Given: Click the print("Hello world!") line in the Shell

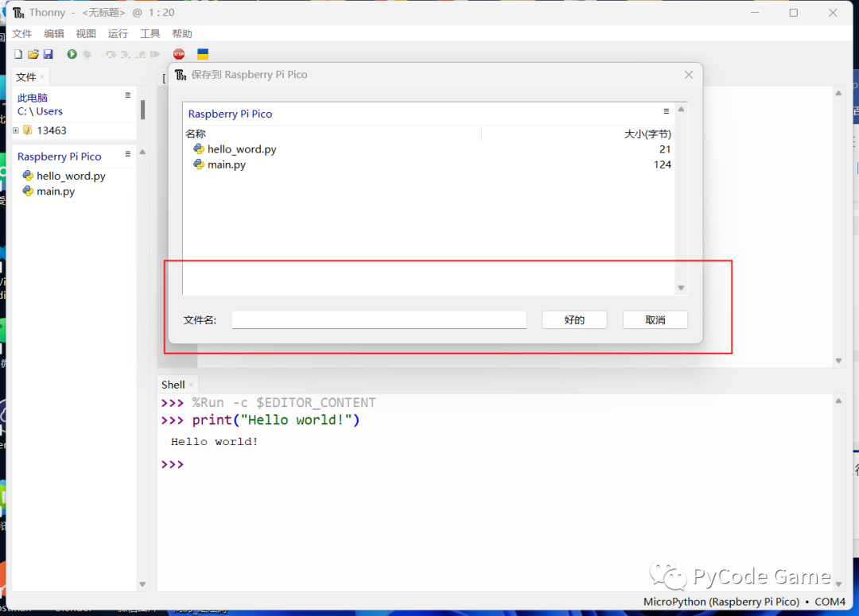Looking at the screenshot, I should point(275,420).
